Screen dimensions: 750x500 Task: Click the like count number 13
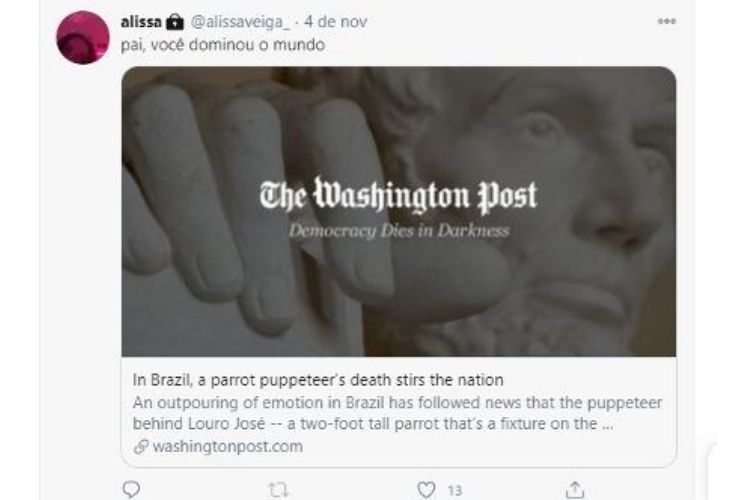click(x=455, y=490)
